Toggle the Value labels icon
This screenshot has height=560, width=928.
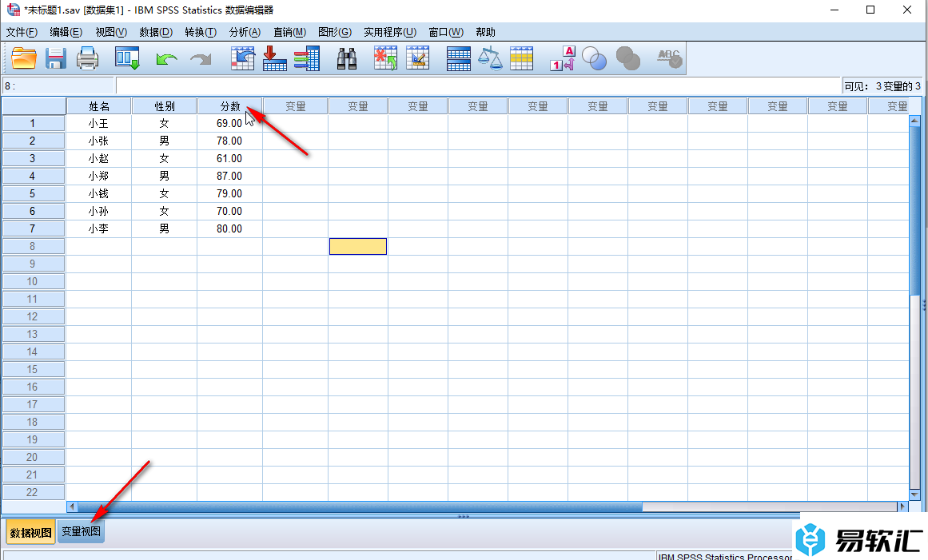point(562,58)
